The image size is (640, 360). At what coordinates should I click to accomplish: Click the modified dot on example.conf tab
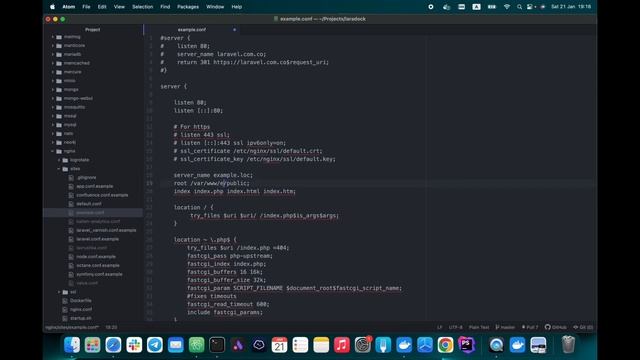[x=234, y=30]
